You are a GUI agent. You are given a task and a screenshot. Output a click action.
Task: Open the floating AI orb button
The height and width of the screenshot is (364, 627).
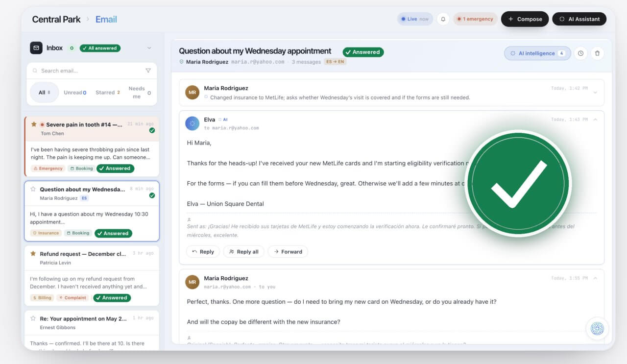coord(597,329)
